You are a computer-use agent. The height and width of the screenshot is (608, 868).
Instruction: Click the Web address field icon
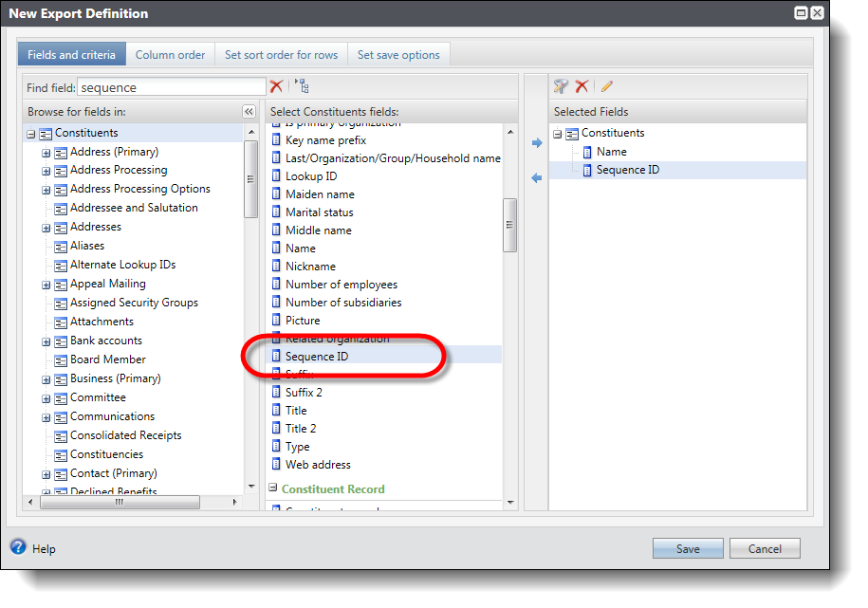[276, 464]
